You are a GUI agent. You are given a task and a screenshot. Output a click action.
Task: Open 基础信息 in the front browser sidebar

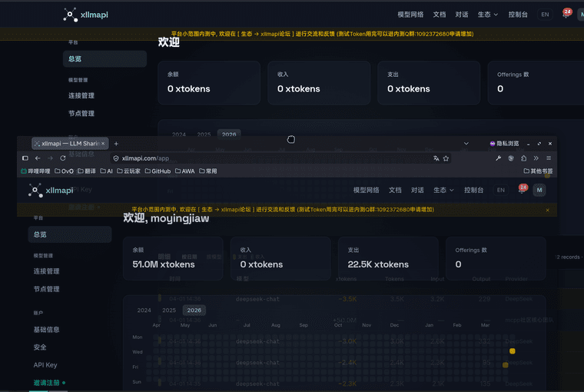tap(47, 330)
